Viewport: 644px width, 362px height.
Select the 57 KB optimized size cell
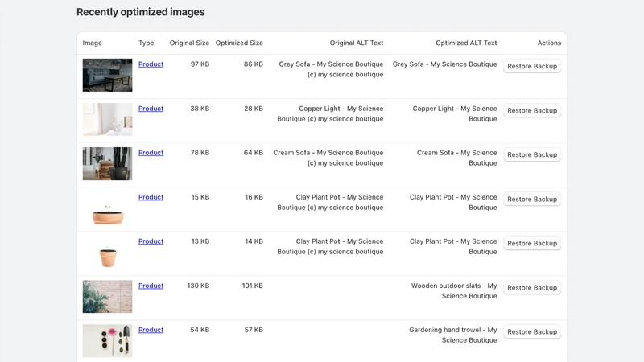[x=254, y=330]
